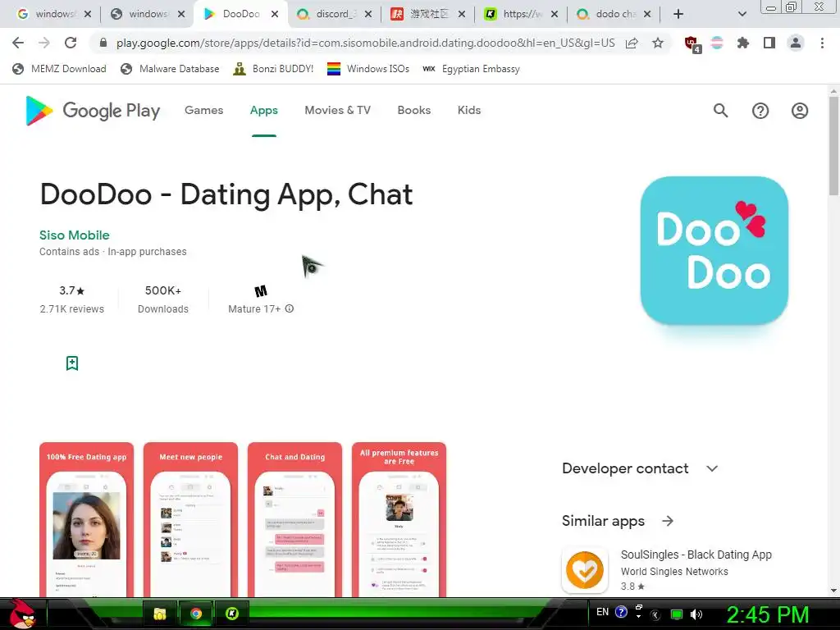Open Malware Database bookmark

[x=170, y=69]
